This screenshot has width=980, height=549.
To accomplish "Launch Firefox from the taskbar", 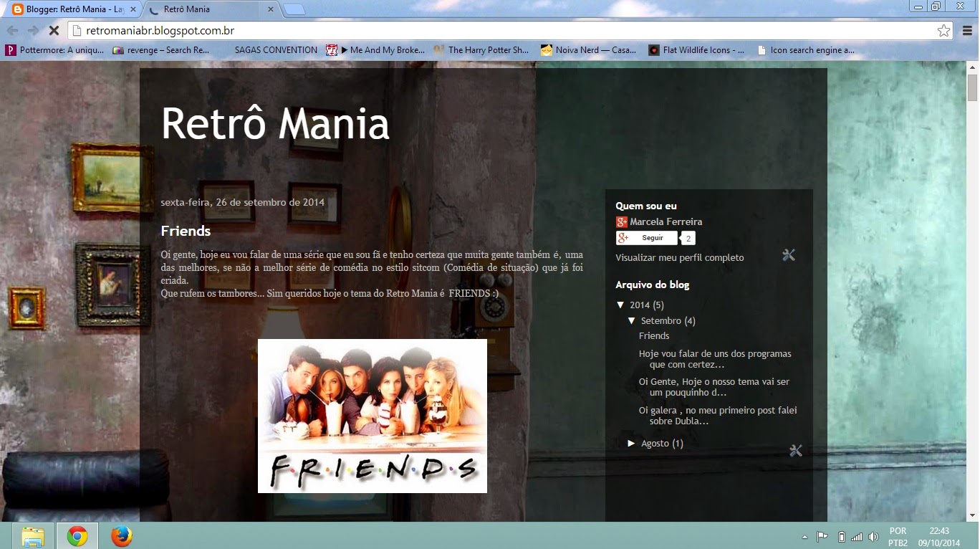I will [122, 536].
